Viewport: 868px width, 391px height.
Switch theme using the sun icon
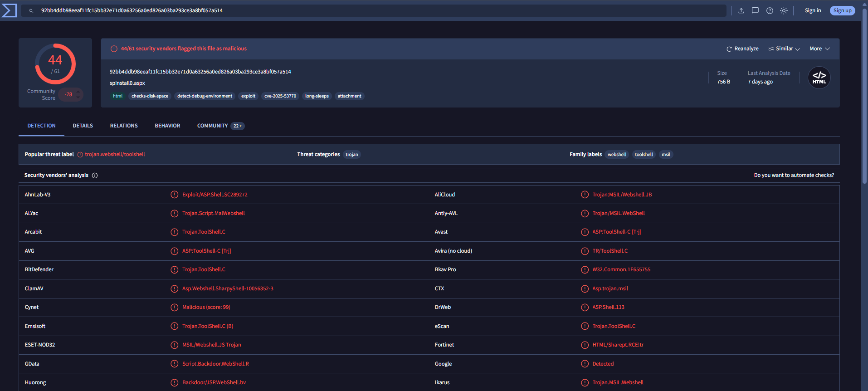point(784,10)
